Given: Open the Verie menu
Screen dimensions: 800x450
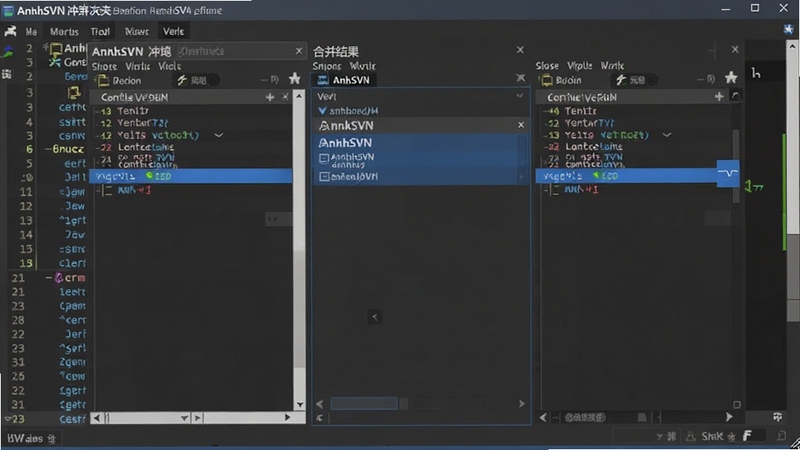Looking at the screenshot, I should tap(173, 32).
